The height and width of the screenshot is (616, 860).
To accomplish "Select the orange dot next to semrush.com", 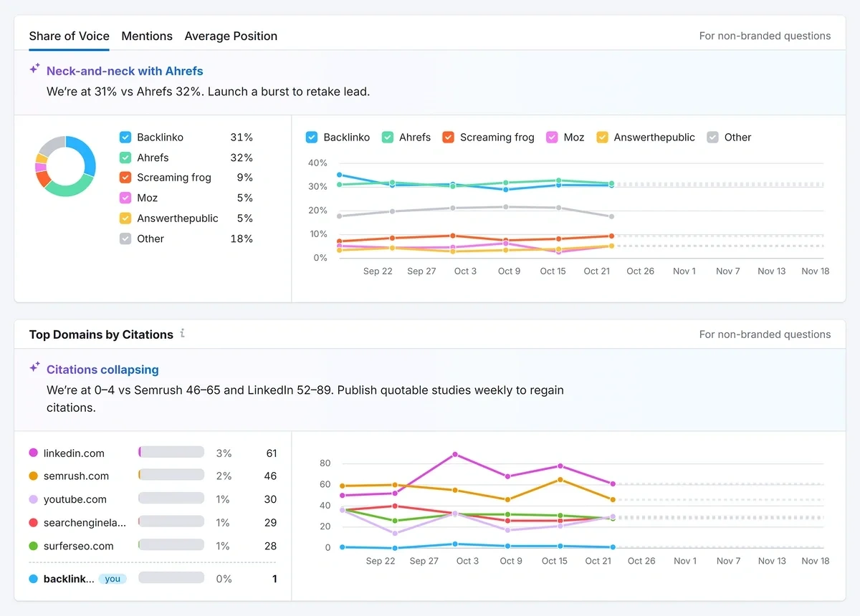I will coord(34,476).
